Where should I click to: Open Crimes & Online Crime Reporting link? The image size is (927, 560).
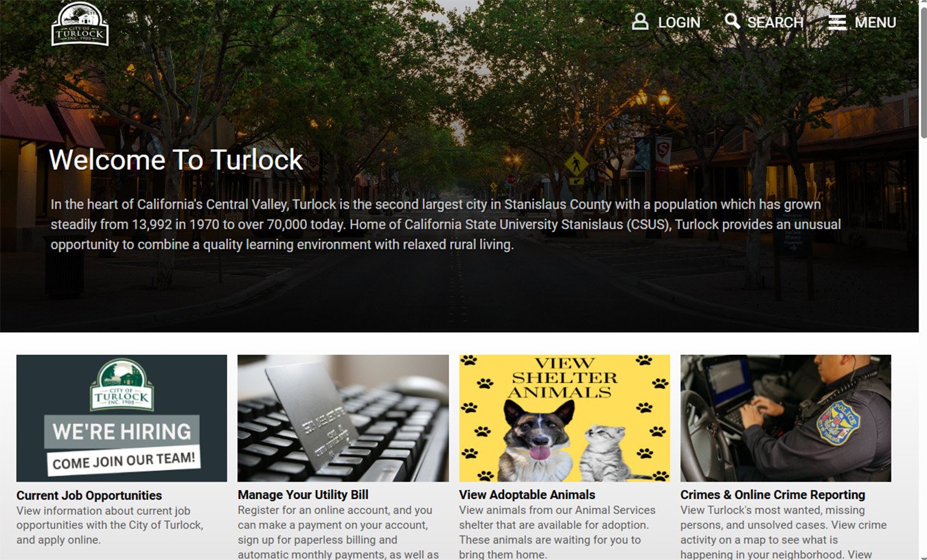coord(772,495)
